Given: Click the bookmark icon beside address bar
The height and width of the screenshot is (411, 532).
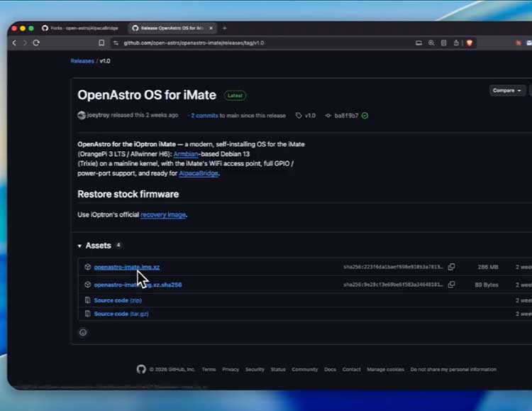Looking at the screenshot, I should tap(101, 43).
